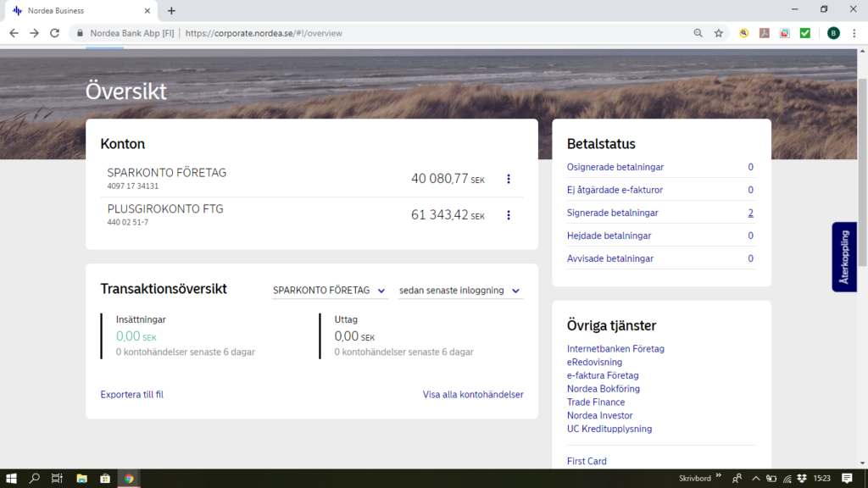868x488 pixels.
Task: Expand the SPARKONTO FÖRETAG account dropdown
Action: coord(330,291)
